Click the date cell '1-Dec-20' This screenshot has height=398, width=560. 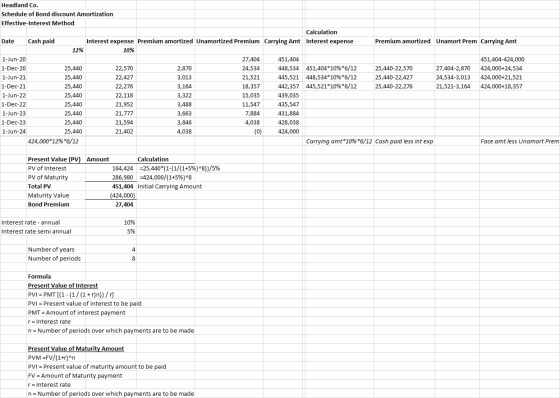click(14, 68)
